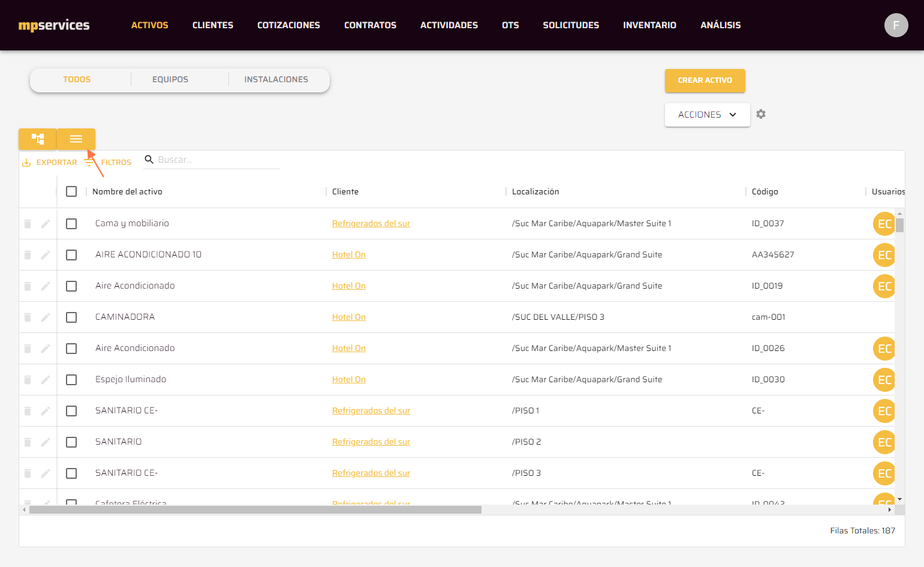
Task: Open Refrigerados del sur for SANITARIO /PISO 2
Action: (x=371, y=442)
